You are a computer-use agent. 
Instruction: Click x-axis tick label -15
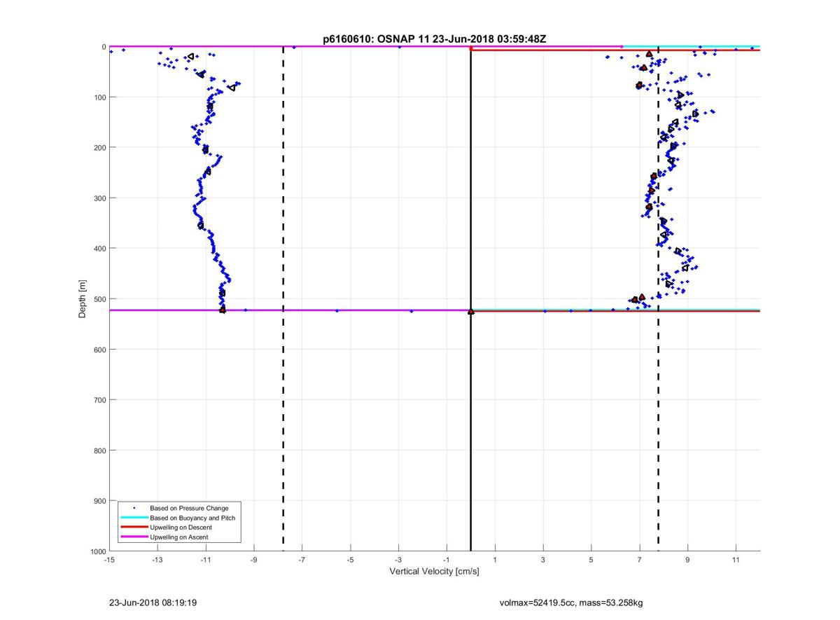pyautogui.click(x=109, y=560)
